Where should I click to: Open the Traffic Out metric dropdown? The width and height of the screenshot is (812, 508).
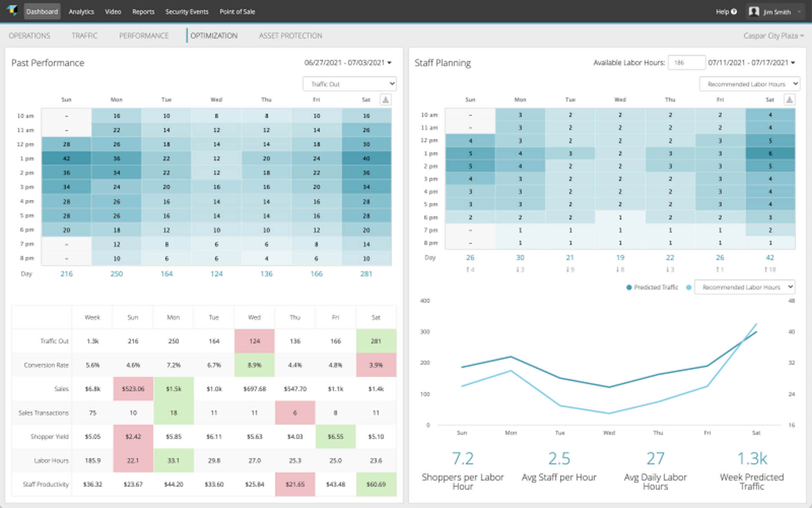(x=349, y=83)
